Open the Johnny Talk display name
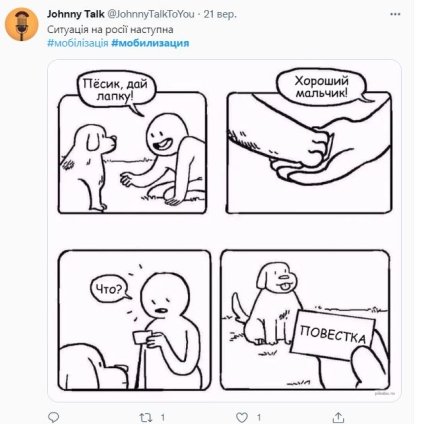The image size is (428, 424). point(76,14)
